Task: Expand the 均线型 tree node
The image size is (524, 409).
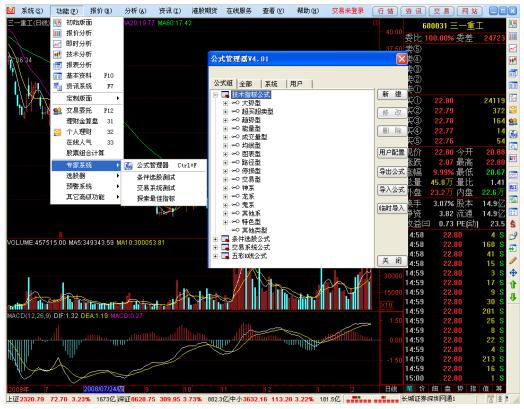Action: [x=225, y=145]
